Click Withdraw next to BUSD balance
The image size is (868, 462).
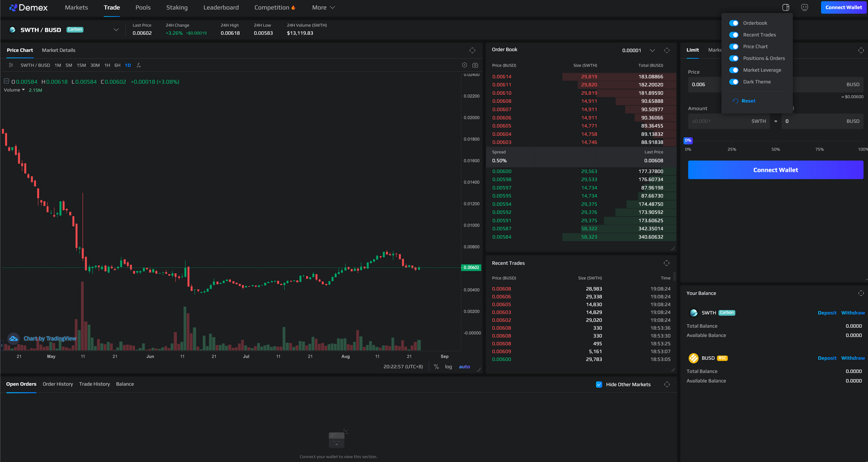(x=853, y=358)
